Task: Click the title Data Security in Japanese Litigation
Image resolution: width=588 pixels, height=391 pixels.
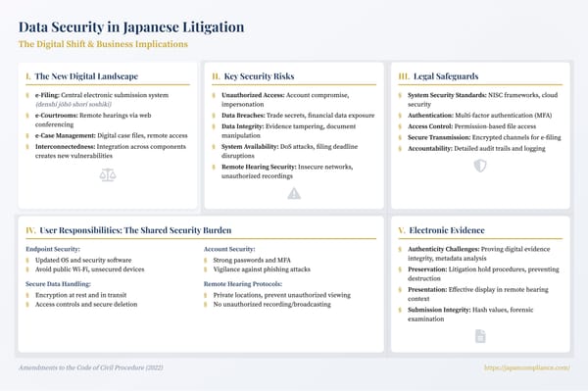Action: 131,26
